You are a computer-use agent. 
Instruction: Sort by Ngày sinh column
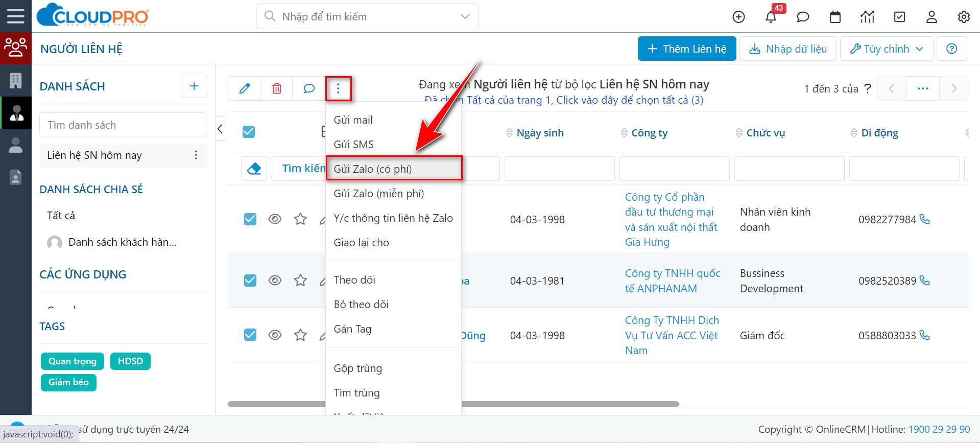point(535,133)
